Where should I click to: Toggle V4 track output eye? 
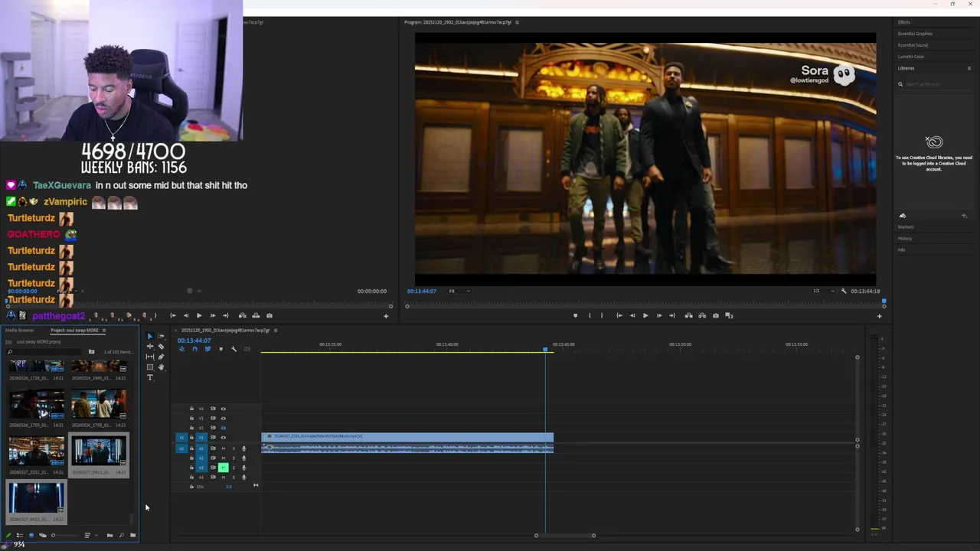[224, 409]
